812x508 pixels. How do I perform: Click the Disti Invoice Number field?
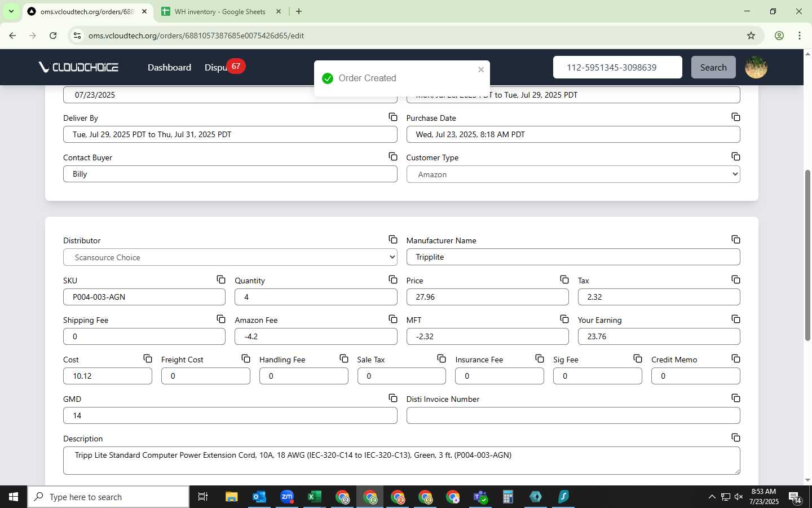573,415
